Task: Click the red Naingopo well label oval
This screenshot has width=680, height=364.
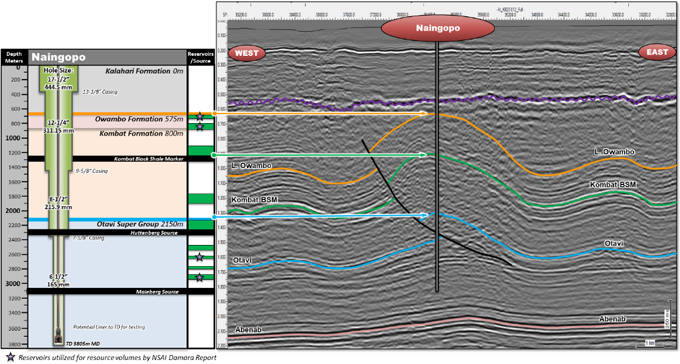Action: point(438,28)
